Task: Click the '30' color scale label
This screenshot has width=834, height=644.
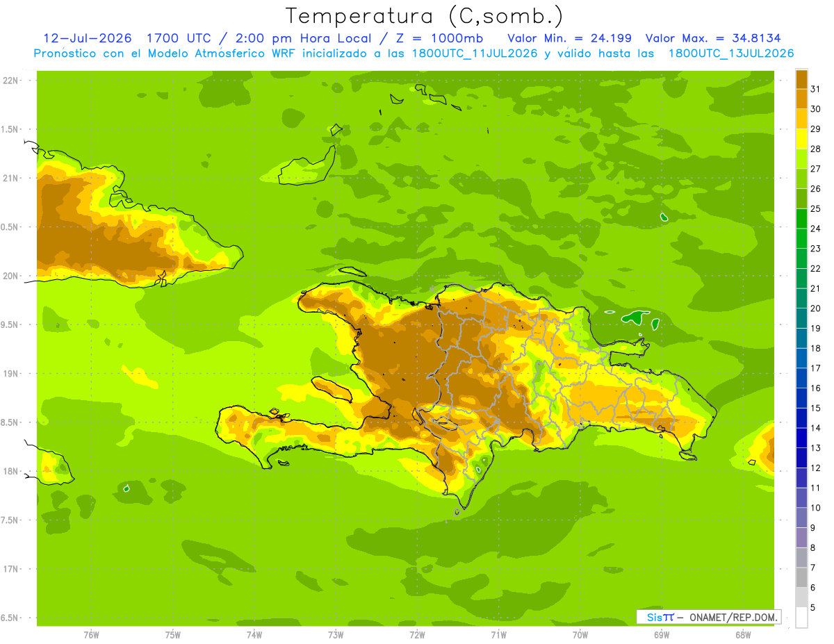Action: tap(815, 109)
